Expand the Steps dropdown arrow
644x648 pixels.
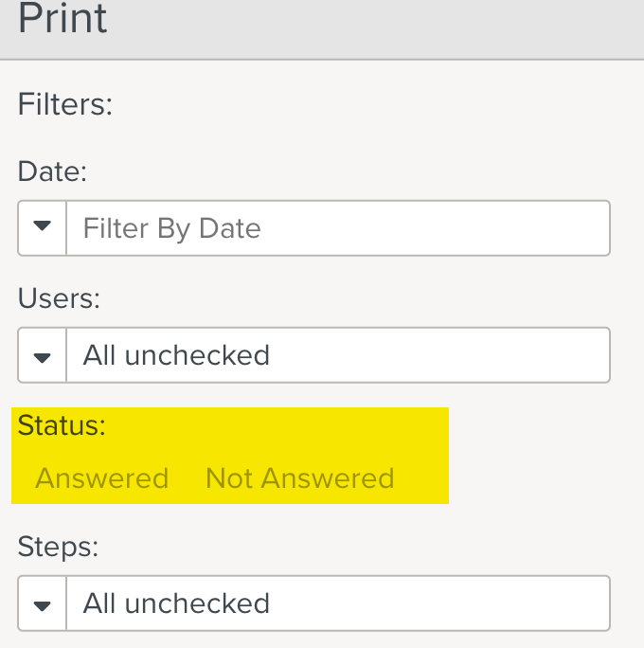(42, 603)
